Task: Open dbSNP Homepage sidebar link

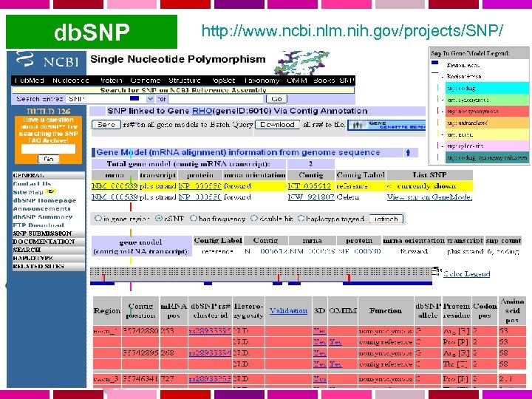Action: pyautogui.click(x=44, y=200)
